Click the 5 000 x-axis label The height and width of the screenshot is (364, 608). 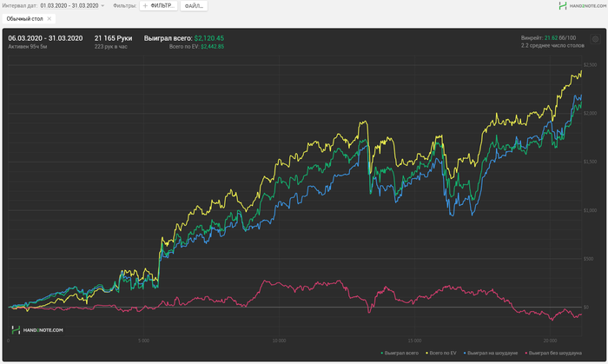coord(143,341)
